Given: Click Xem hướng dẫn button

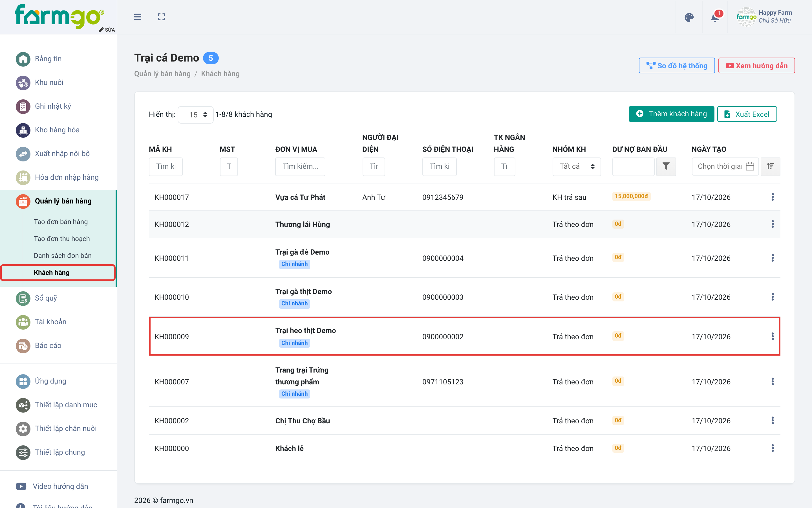Looking at the screenshot, I should coord(757,65).
